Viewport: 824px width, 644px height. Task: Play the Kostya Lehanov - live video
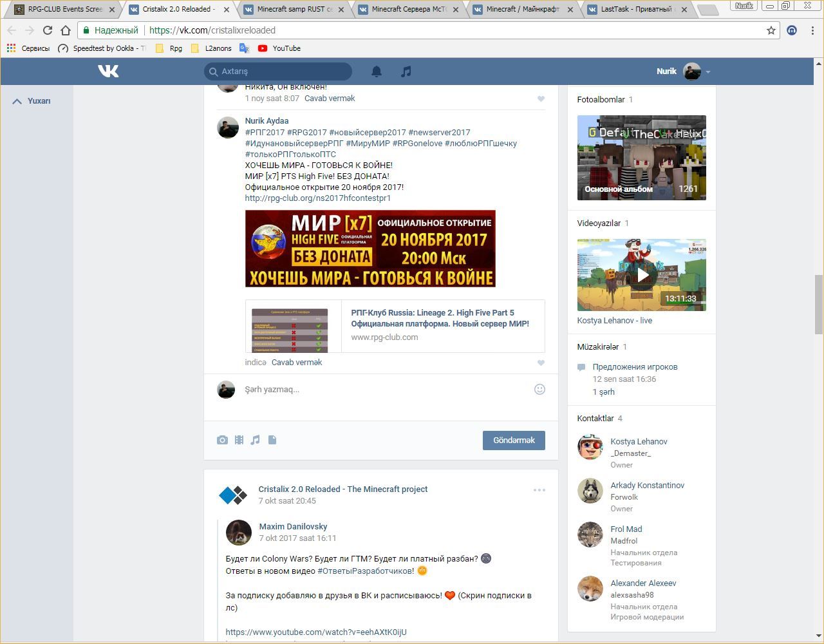coord(642,275)
